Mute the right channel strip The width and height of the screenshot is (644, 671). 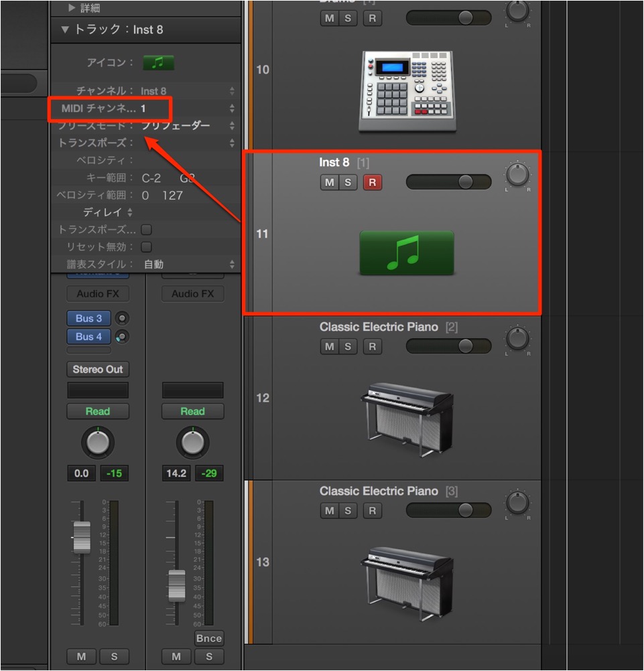176,656
